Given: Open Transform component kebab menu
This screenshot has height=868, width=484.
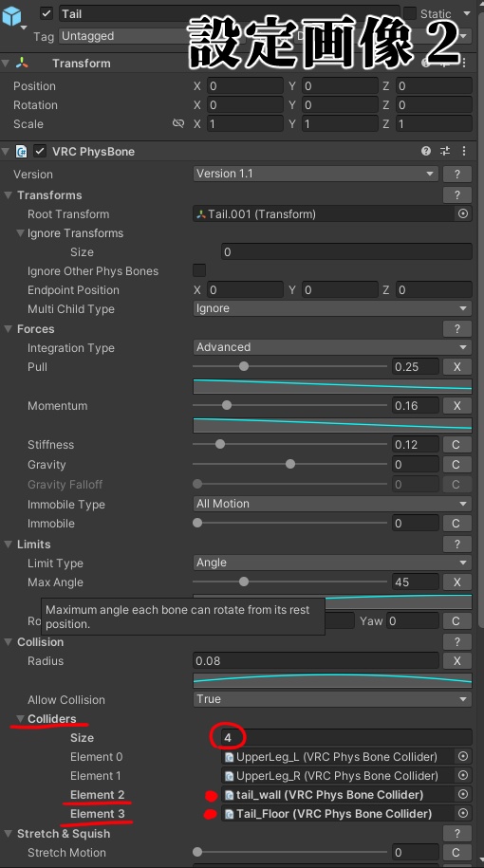Looking at the screenshot, I should (x=464, y=64).
